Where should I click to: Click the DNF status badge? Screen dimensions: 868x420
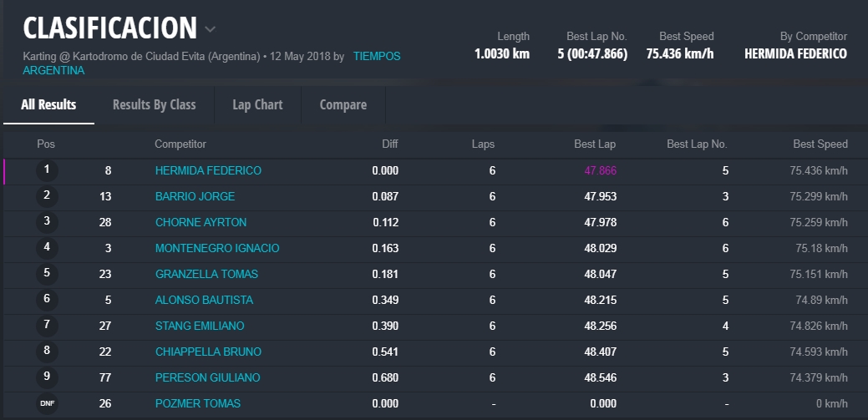coord(47,403)
